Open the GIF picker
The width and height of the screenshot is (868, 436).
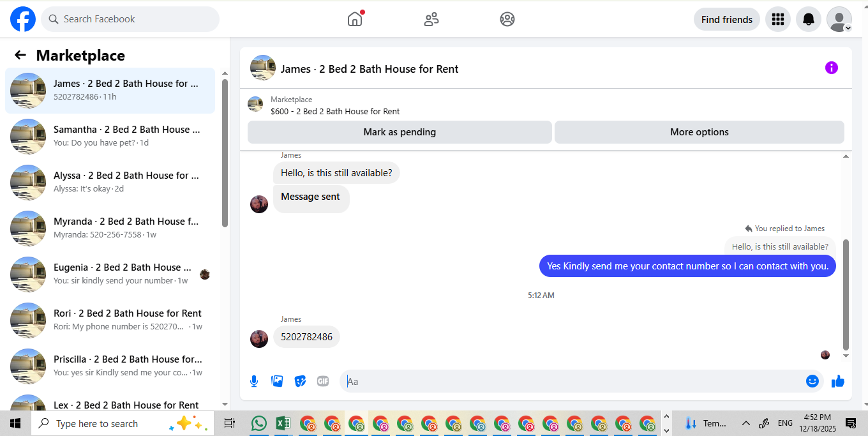(323, 381)
